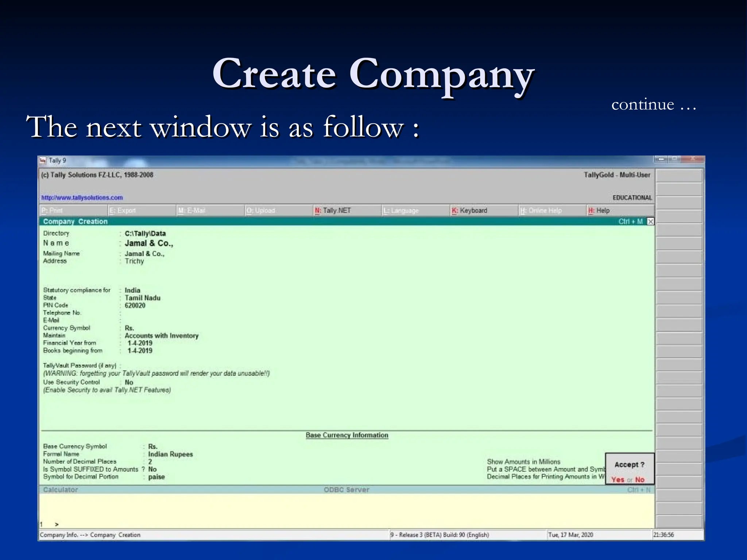Click the status bar time 21:36:56
Viewport: 747px width, 560px height.
click(663, 535)
